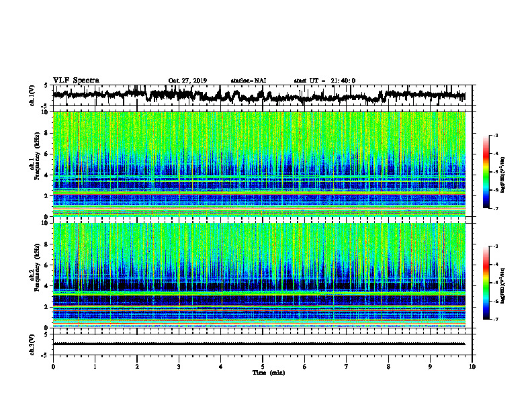This screenshot has height=411, width=532.
Task: Click the "8" kHz tick on ch.1 axis
Action: (46, 133)
